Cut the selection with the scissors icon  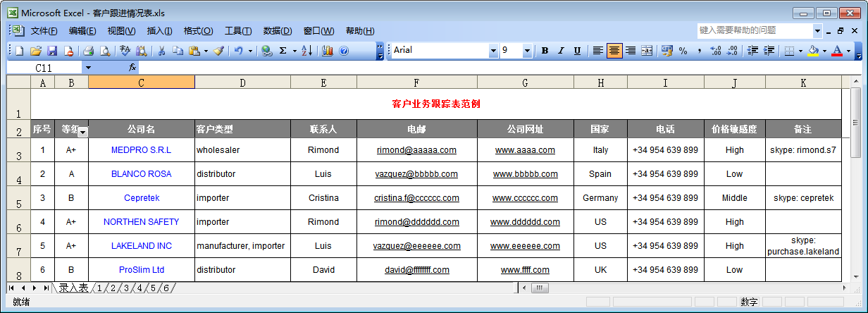click(162, 51)
